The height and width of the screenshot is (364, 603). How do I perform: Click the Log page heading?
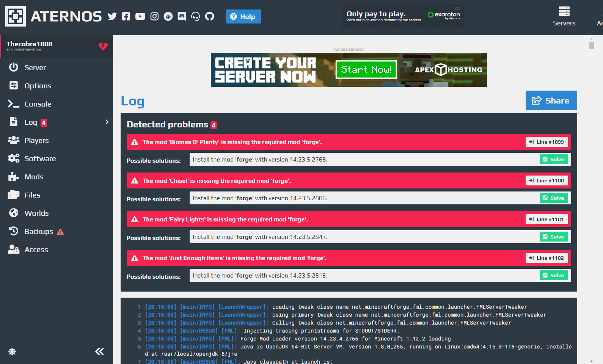coord(133,101)
